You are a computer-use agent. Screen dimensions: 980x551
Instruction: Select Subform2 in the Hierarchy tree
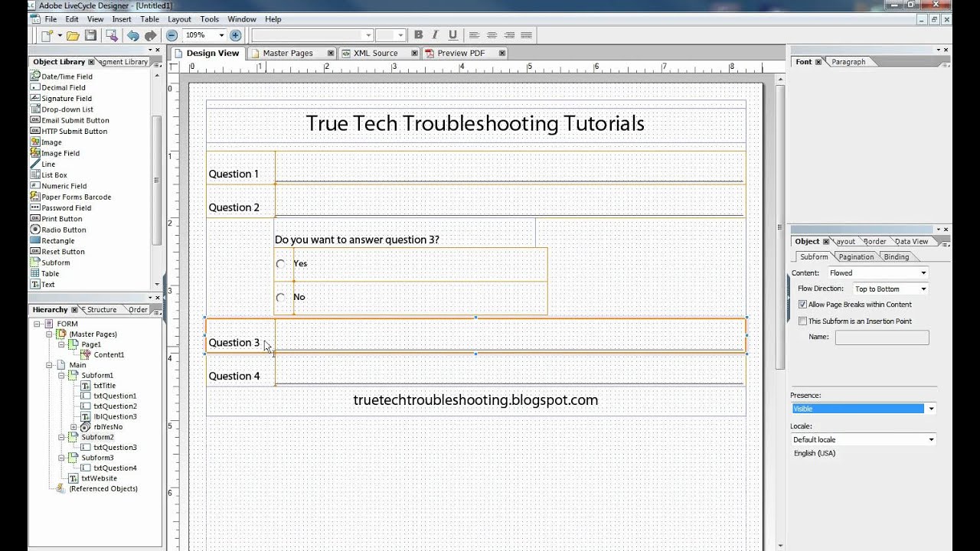(x=97, y=437)
